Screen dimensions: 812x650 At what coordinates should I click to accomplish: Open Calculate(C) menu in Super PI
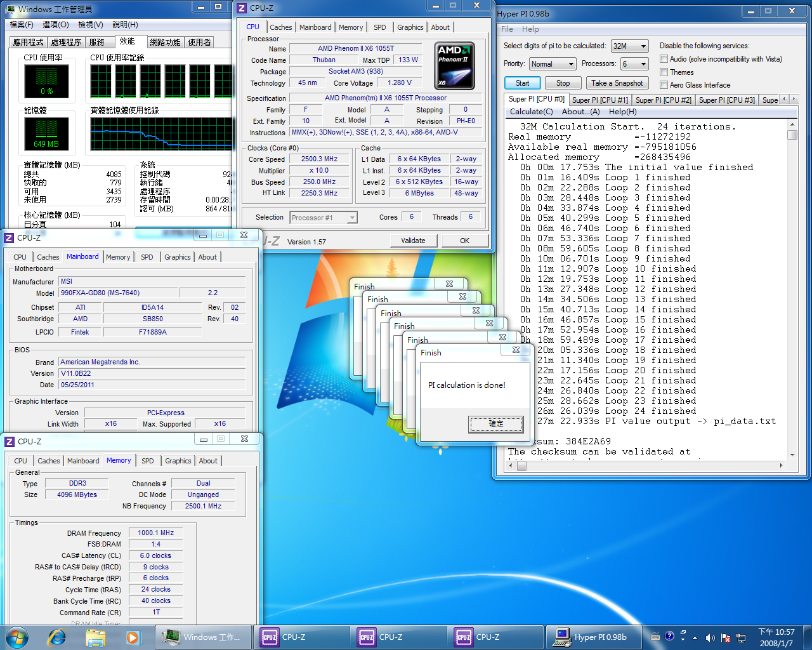tap(531, 112)
